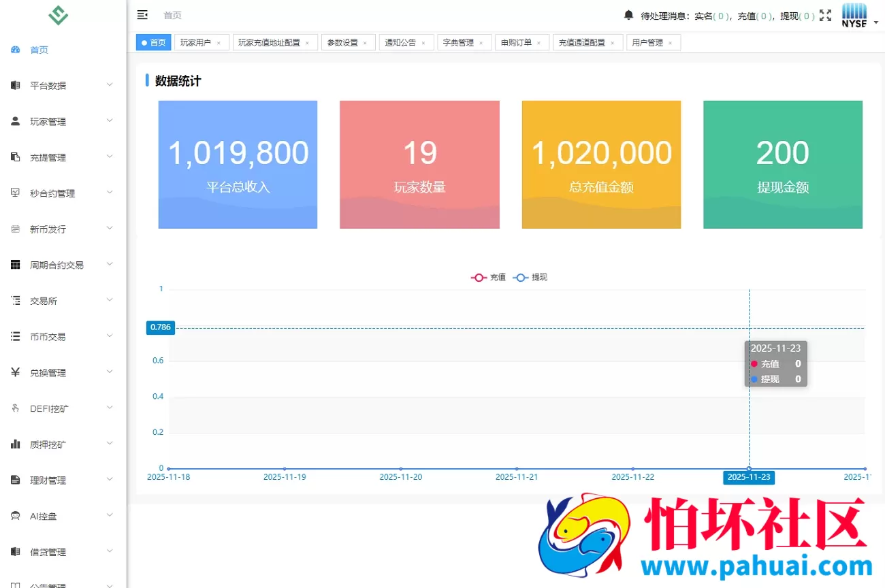Expand the 充提管理 menu chevron
Viewport: 885px width, 588px height.
click(110, 157)
